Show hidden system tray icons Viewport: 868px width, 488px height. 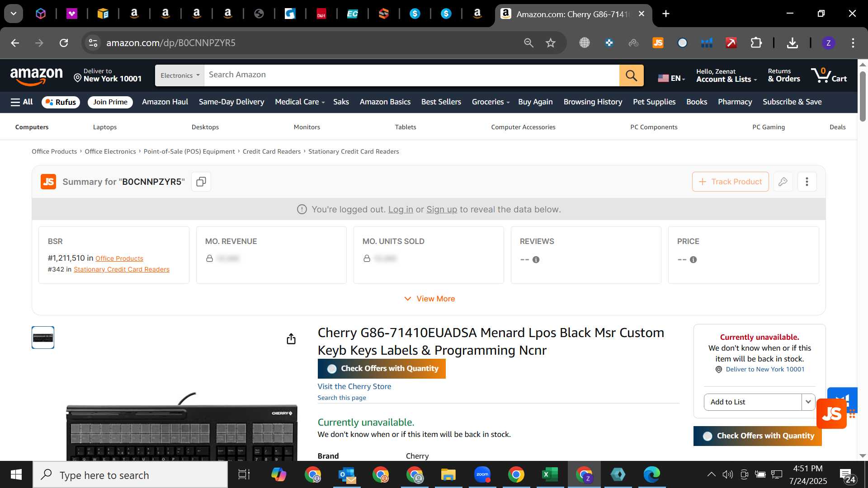[711, 474]
